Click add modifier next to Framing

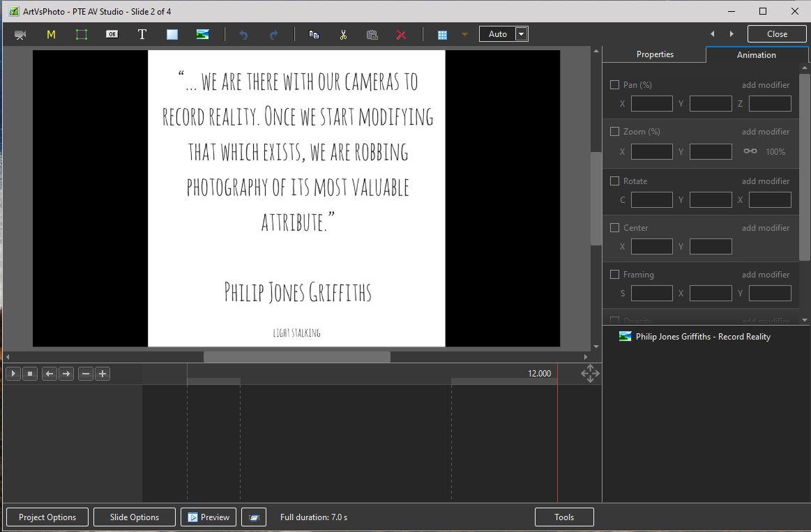(x=765, y=274)
